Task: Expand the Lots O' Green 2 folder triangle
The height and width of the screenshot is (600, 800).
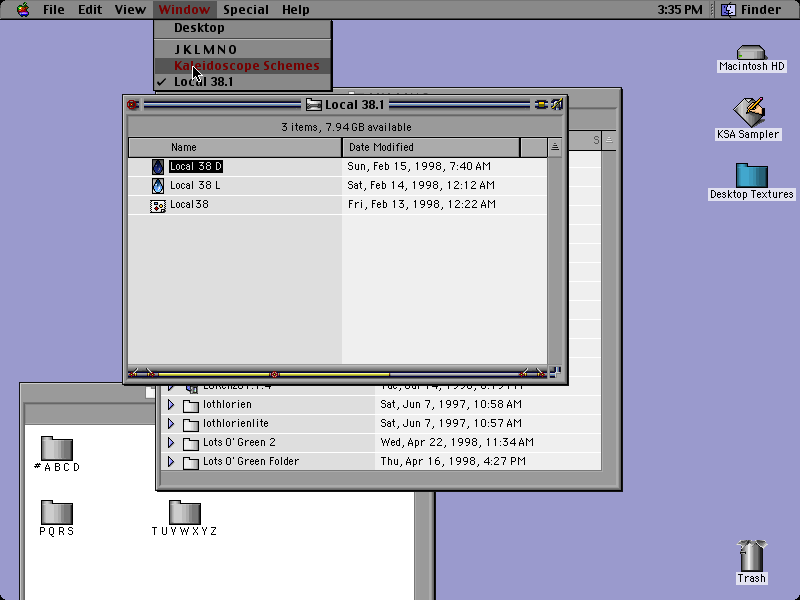Action: 171,442
